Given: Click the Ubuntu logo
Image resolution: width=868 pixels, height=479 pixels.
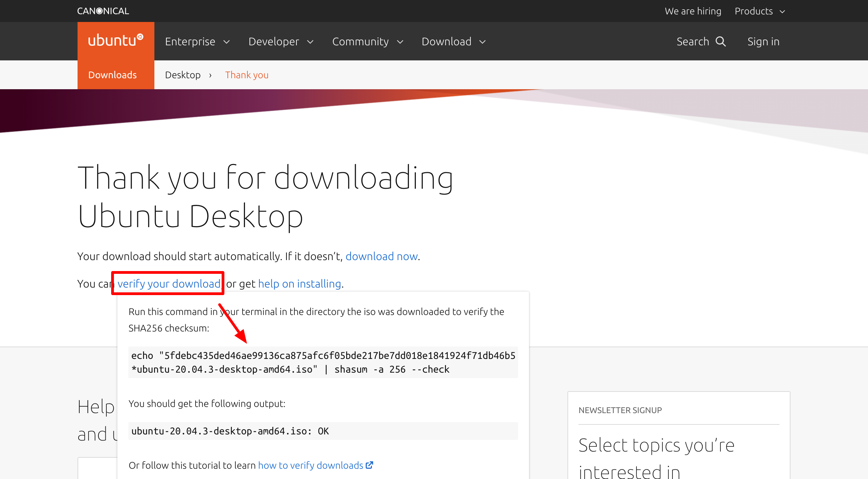Looking at the screenshot, I should coord(116,40).
